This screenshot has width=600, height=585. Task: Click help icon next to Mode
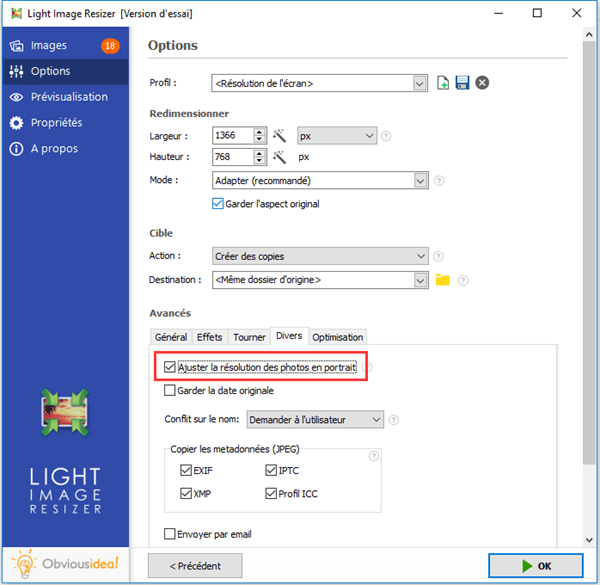439,181
